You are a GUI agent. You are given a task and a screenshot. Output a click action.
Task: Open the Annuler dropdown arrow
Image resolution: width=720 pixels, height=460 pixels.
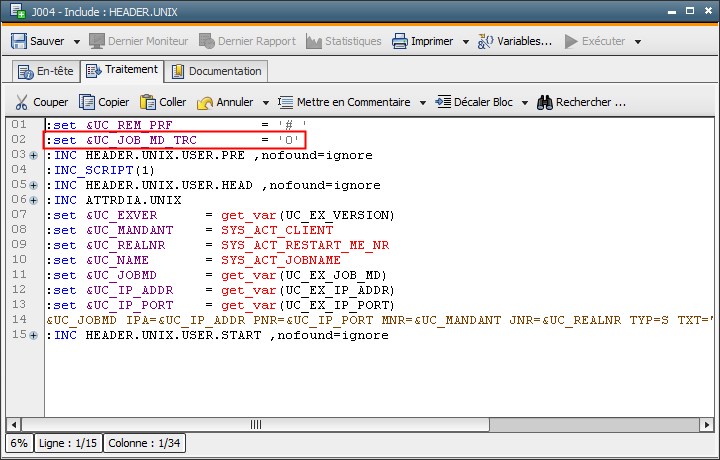tap(265, 102)
